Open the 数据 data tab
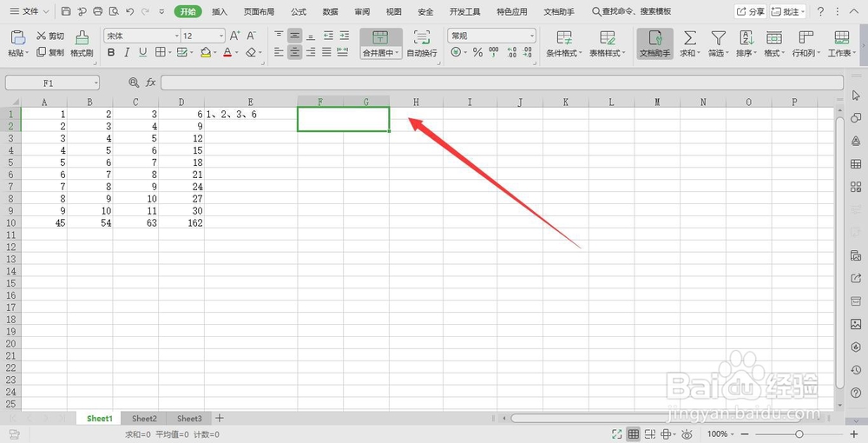This screenshot has width=868, height=443. [x=331, y=11]
